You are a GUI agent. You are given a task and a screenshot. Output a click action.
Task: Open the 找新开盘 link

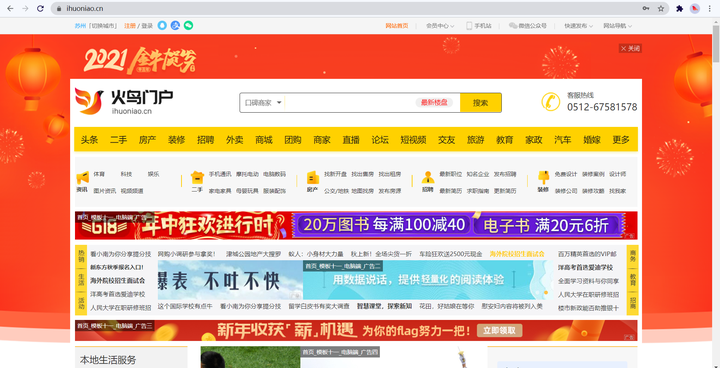(x=335, y=174)
